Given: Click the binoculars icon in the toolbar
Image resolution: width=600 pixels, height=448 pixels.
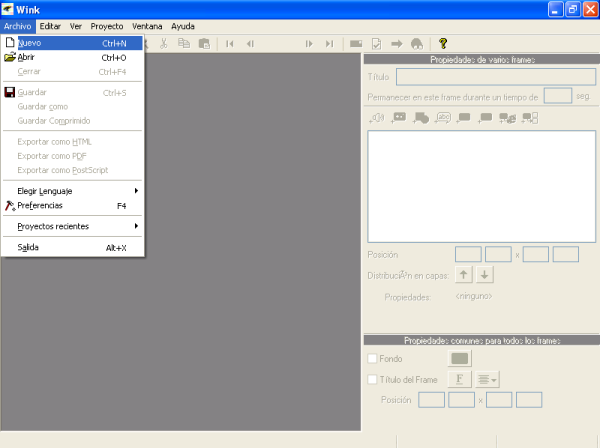Looking at the screenshot, I should coord(416,43).
